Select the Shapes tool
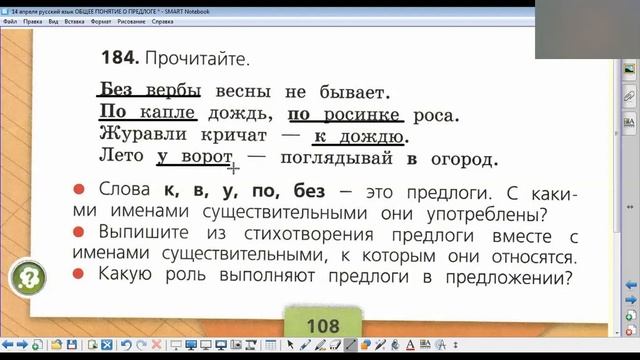 click(x=365, y=345)
